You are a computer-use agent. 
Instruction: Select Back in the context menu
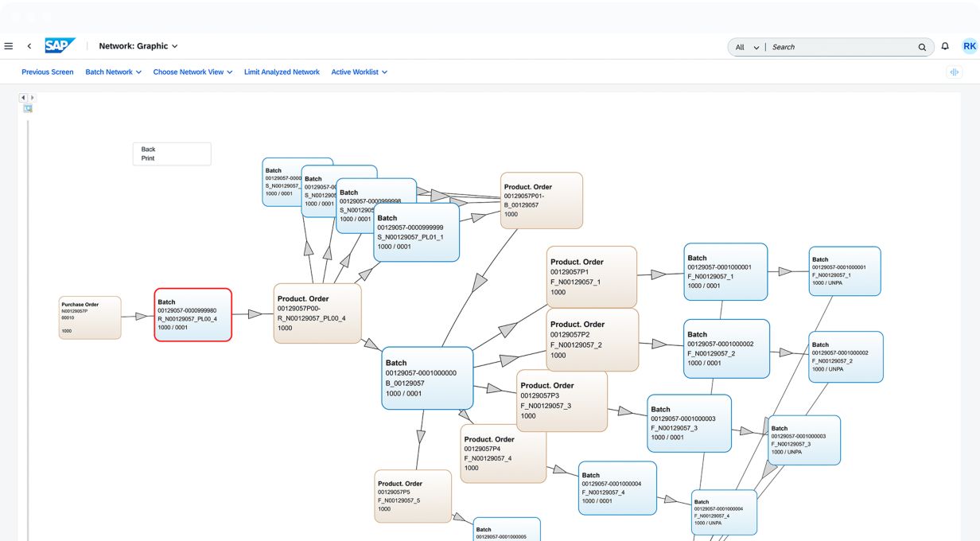pos(149,150)
